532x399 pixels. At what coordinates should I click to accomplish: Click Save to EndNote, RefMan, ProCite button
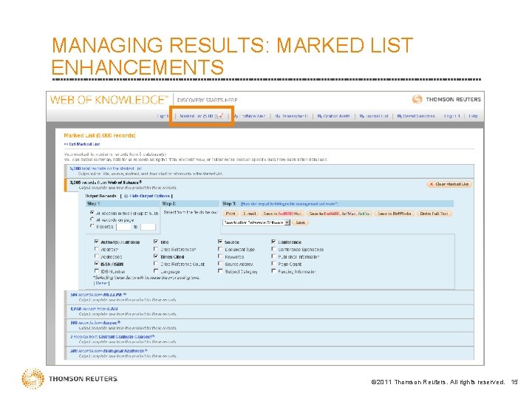pos(339,214)
